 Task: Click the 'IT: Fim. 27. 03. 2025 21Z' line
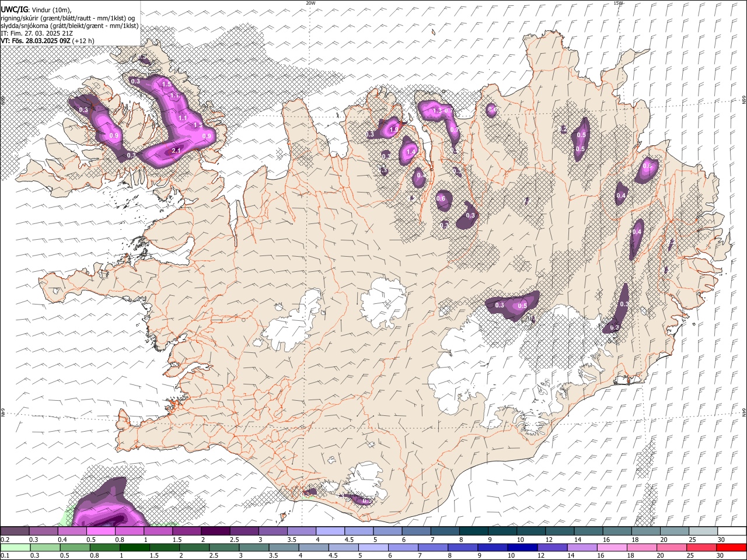point(37,33)
